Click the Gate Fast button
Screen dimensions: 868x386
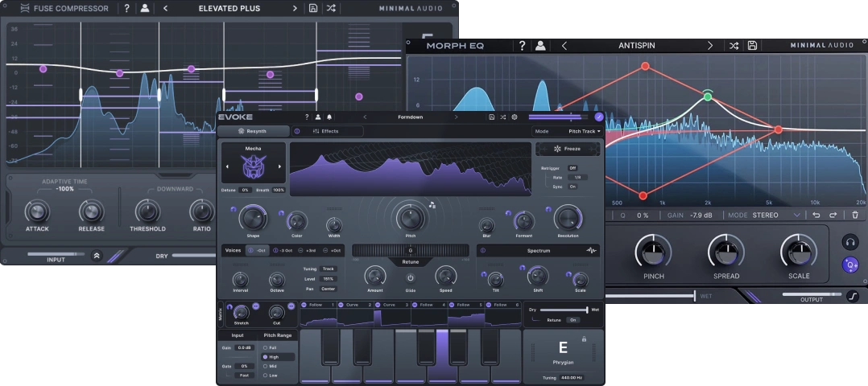click(x=244, y=375)
